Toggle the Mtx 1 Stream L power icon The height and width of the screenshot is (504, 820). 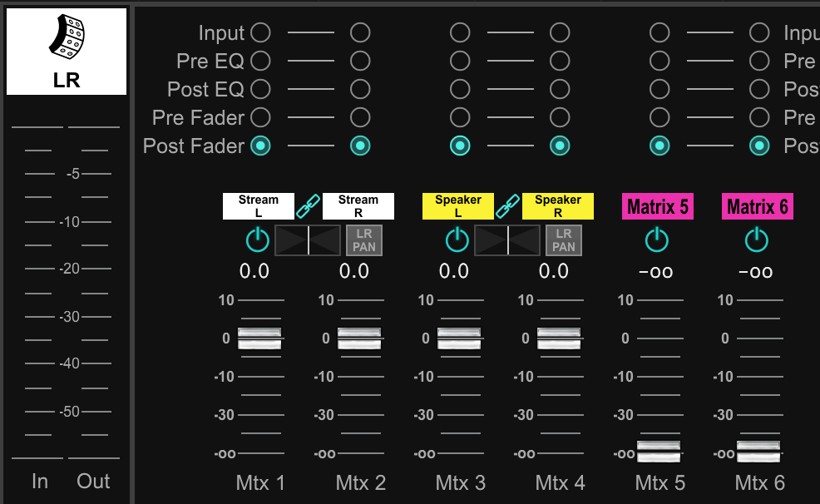pos(258,240)
